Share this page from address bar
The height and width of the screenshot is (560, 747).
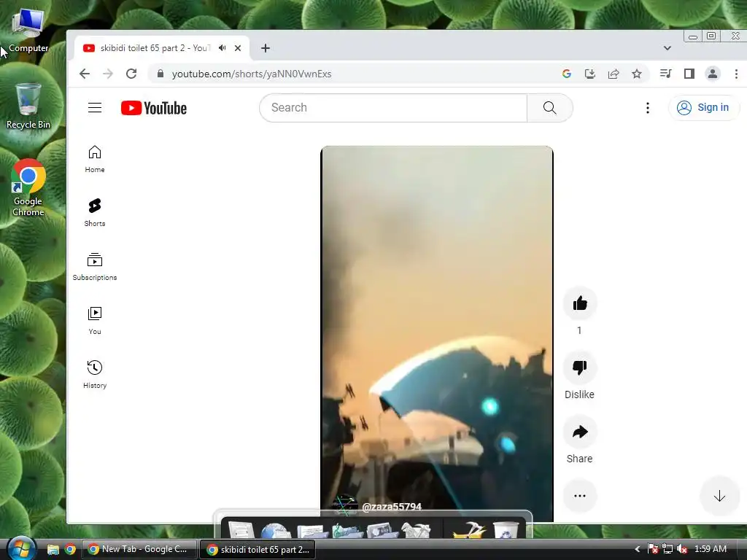[613, 74]
